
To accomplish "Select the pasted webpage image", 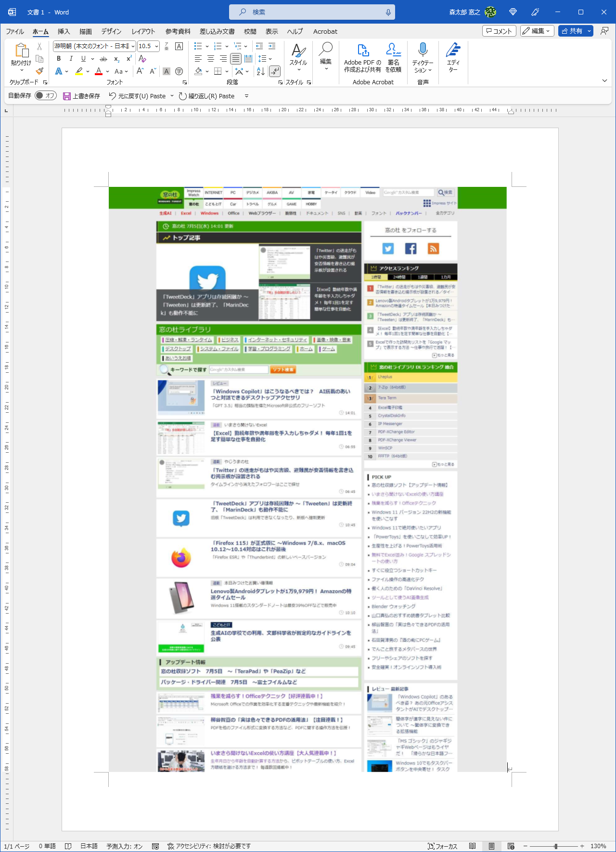I will point(308,479).
